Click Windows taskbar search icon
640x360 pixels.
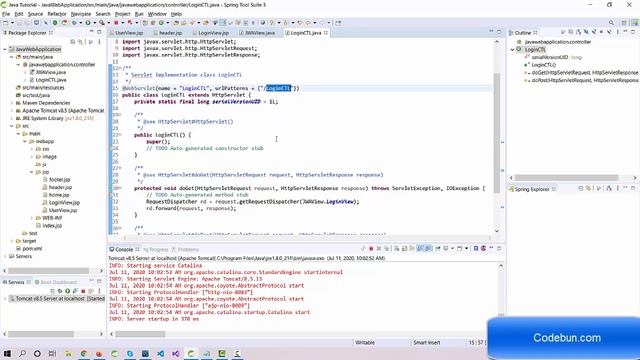(x=22, y=353)
